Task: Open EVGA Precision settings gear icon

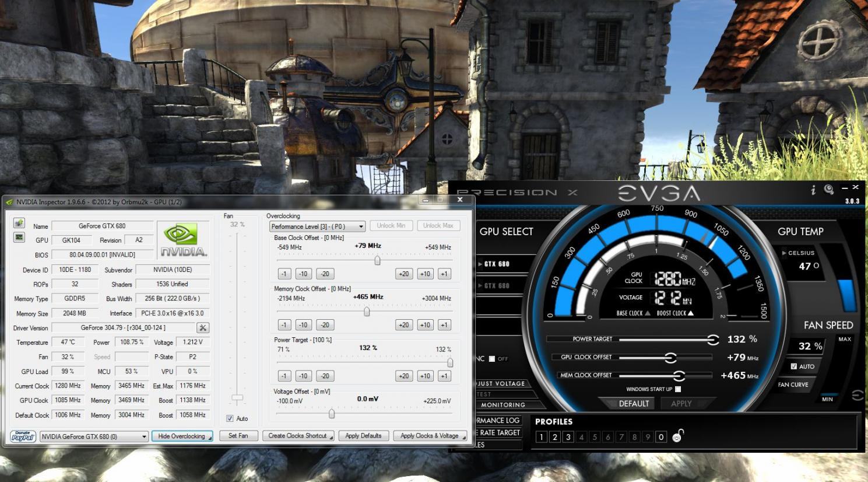Action: [x=829, y=189]
